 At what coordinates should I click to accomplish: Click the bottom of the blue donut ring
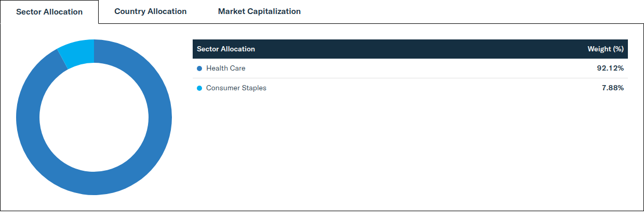[x=94, y=183]
